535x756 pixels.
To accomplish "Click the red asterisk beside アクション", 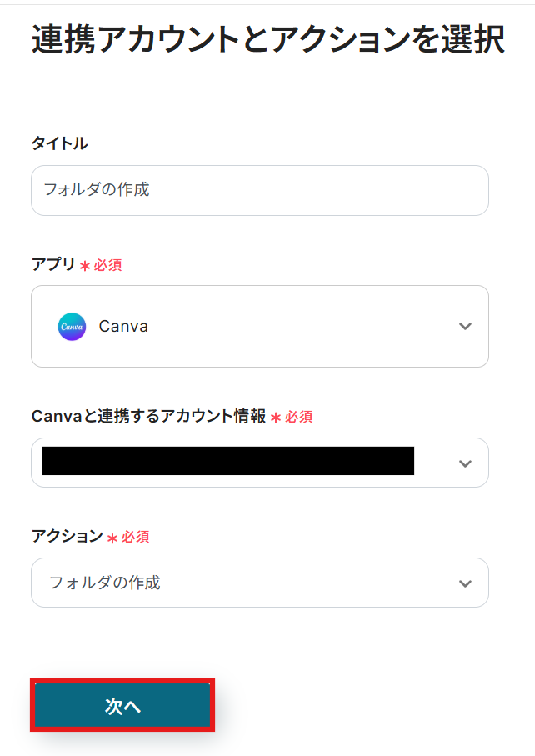I will tap(112, 538).
